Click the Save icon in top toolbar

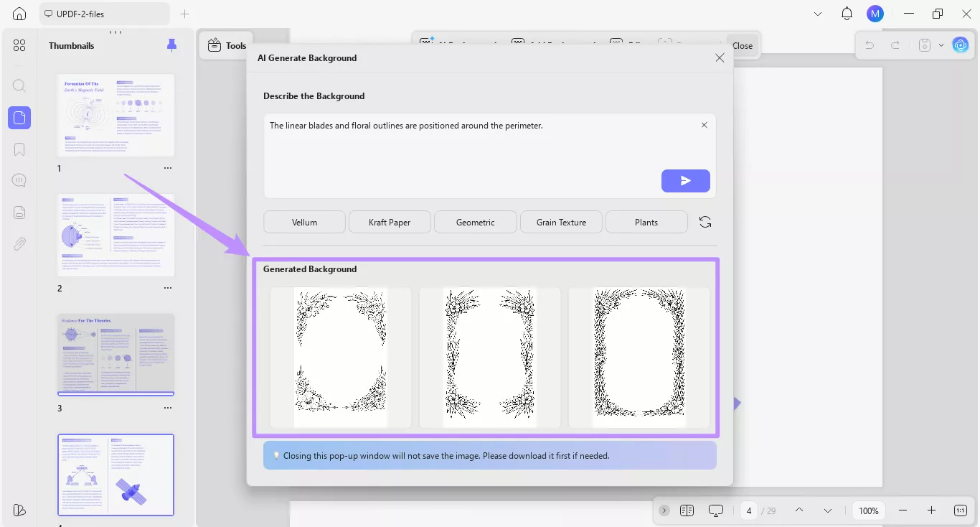click(925, 45)
